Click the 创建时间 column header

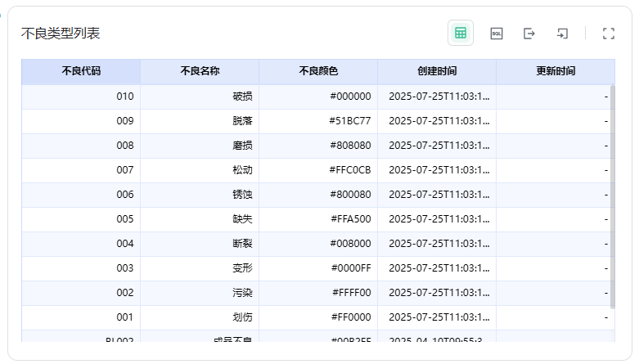click(x=437, y=71)
